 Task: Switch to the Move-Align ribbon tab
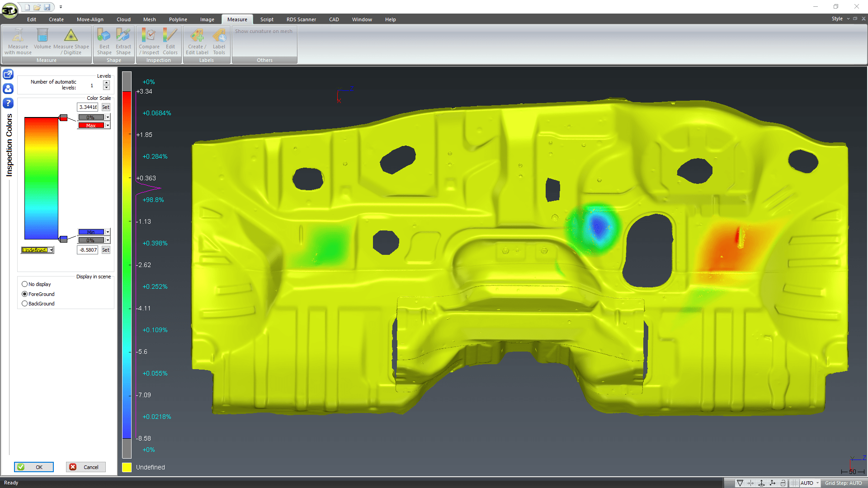click(90, 19)
